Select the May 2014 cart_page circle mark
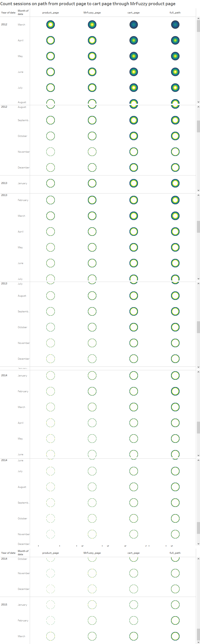200x644 pixels. point(134,438)
